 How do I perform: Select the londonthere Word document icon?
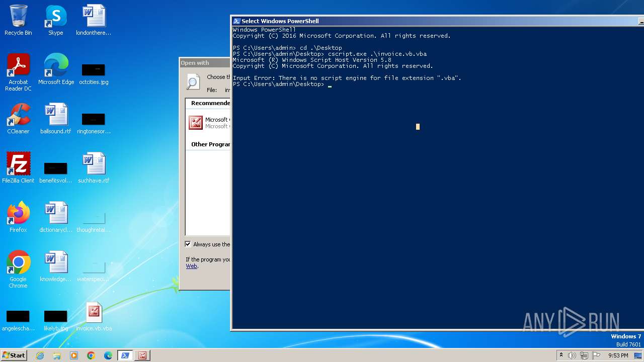(94, 20)
